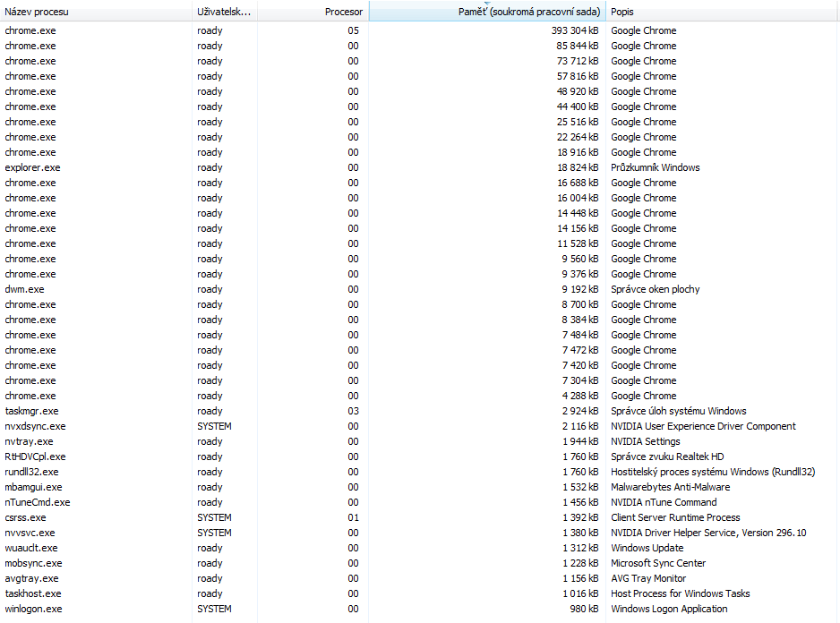Click the 48 920 kB chrome entry
Screen dimensions: 840x623
point(577,91)
